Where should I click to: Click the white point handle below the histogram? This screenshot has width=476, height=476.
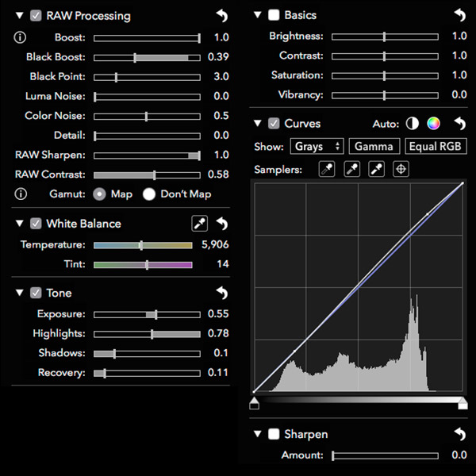pos(463,404)
